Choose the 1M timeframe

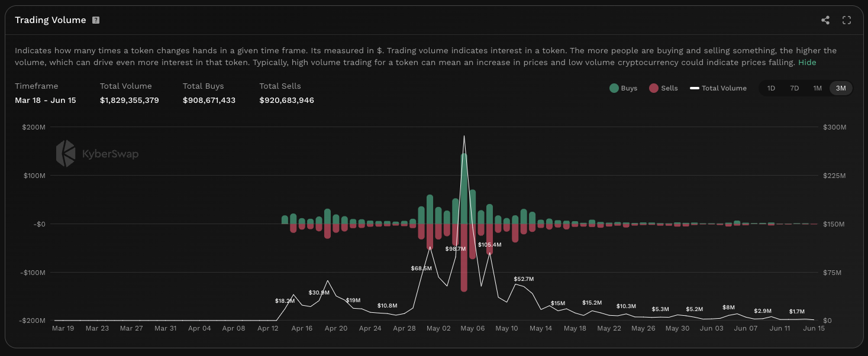[817, 88]
